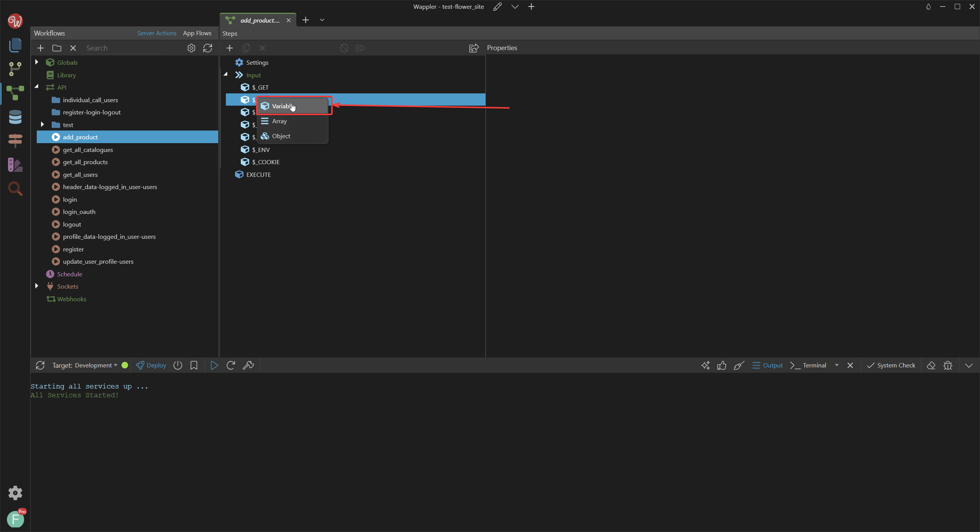Open a new tab with plus
This screenshot has height=532, width=980.
[305, 20]
